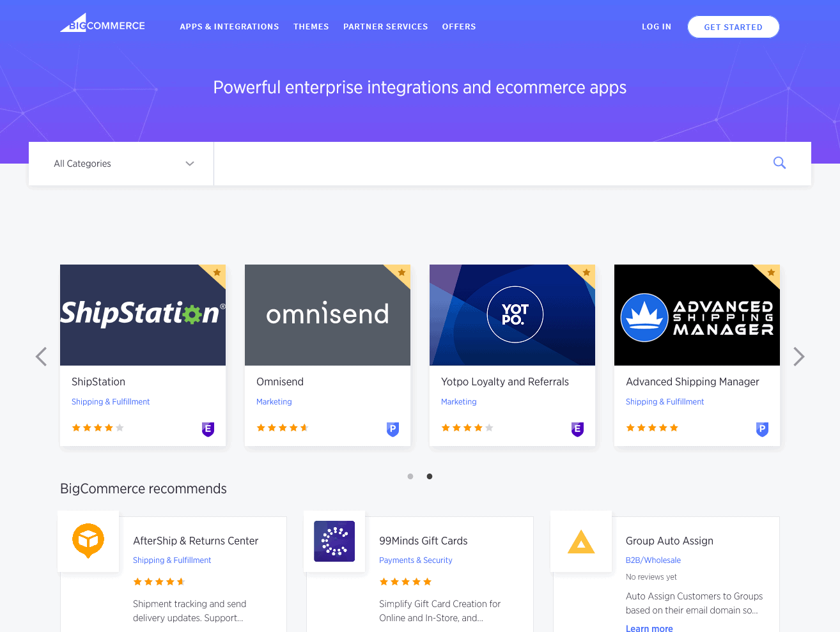Click the Elite partner badge on ShipStation card
This screenshot has width=840, height=632.
pos(208,429)
